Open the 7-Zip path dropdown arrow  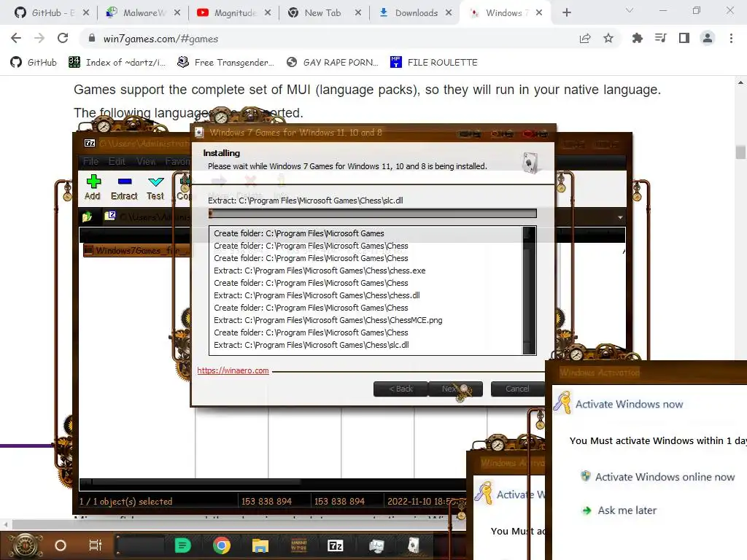click(620, 217)
